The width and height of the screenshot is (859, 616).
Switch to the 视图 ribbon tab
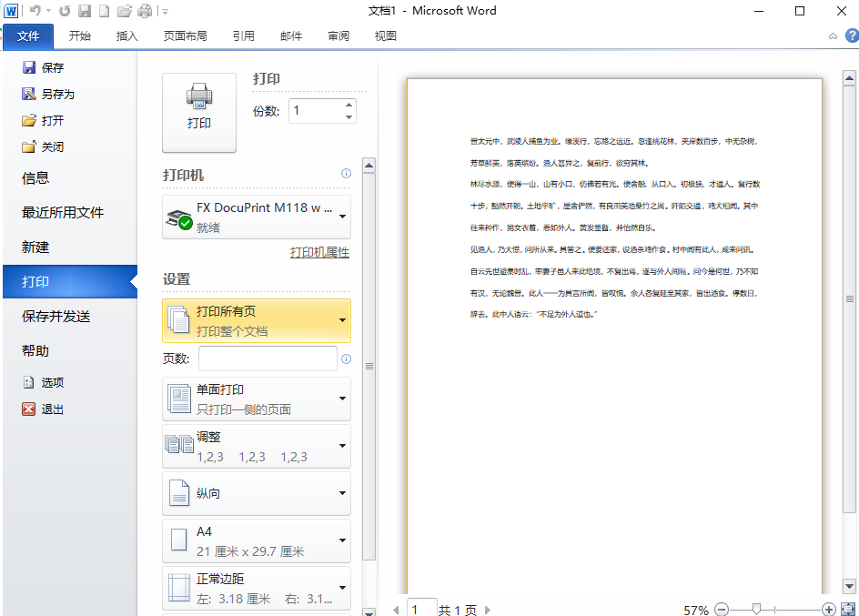pos(386,36)
